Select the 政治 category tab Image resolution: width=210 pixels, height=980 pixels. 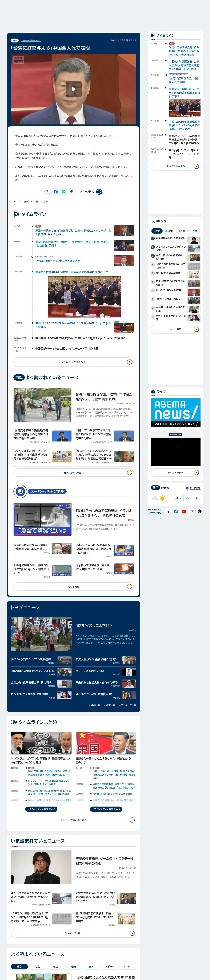[x=55, y=967]
